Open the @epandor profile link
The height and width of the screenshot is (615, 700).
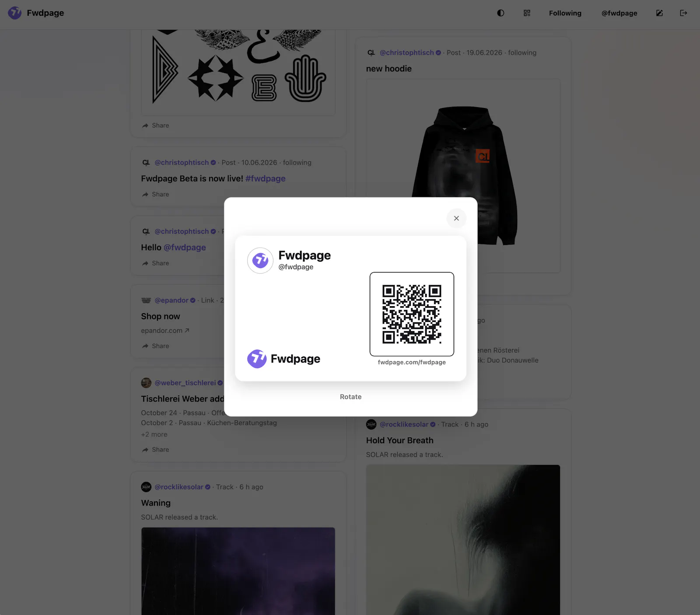click(x=171, y=300)
